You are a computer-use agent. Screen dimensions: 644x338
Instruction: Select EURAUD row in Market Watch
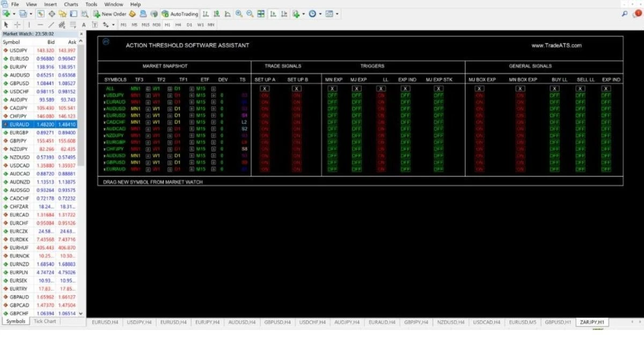coord(39,124)
